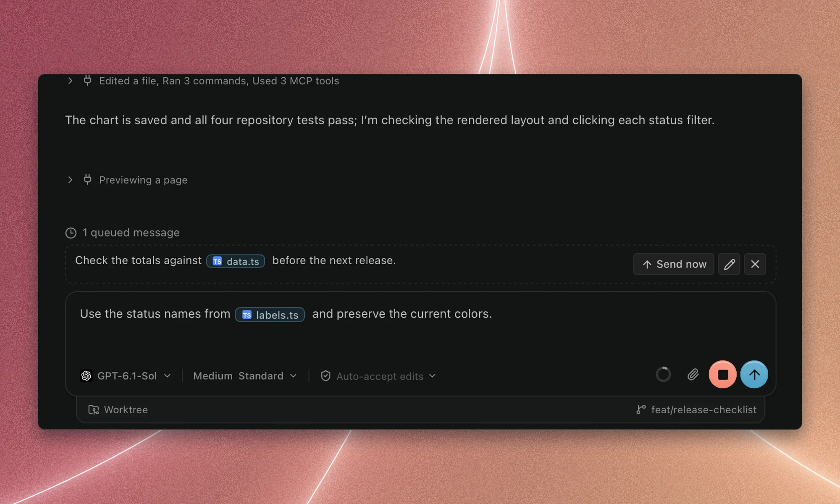Remove the queued message with X button
Viewport: 840px width, 504px height.
pos(755,264)
